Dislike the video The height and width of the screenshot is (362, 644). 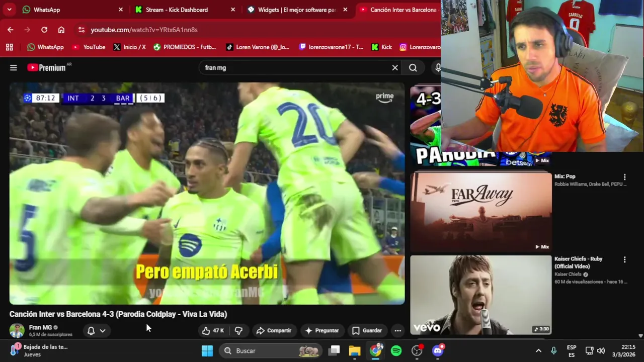(x=238, y=330)
